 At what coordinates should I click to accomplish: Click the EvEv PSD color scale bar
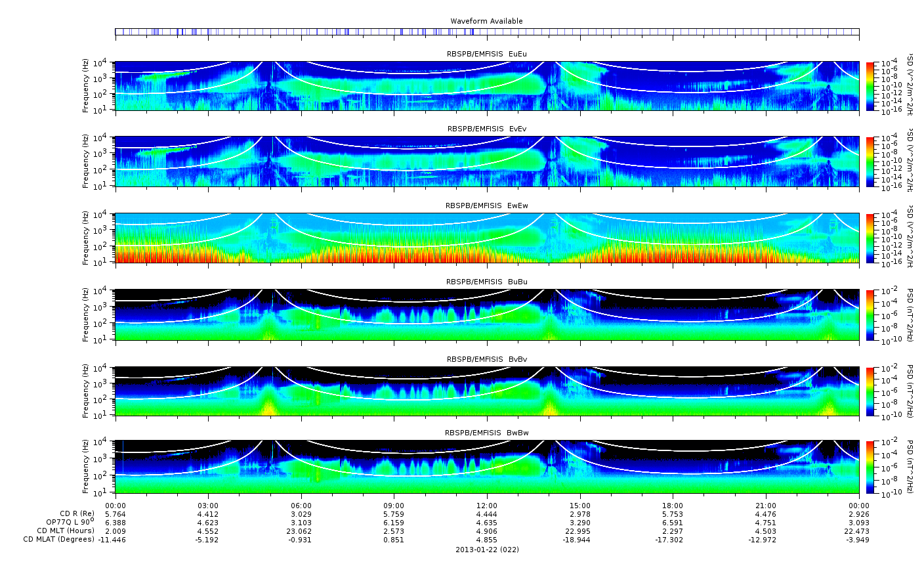tap(870, 162)
